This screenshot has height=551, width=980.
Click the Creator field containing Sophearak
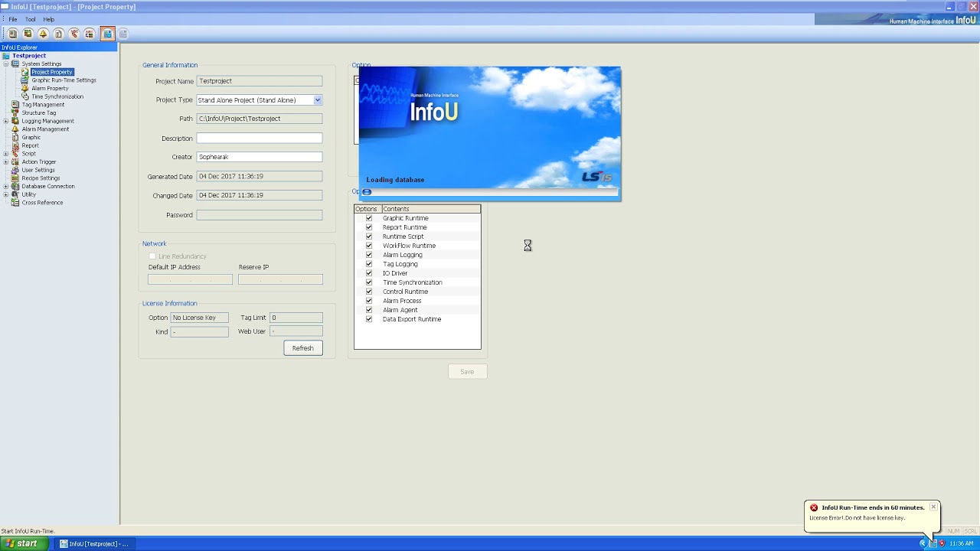point(260,157)
